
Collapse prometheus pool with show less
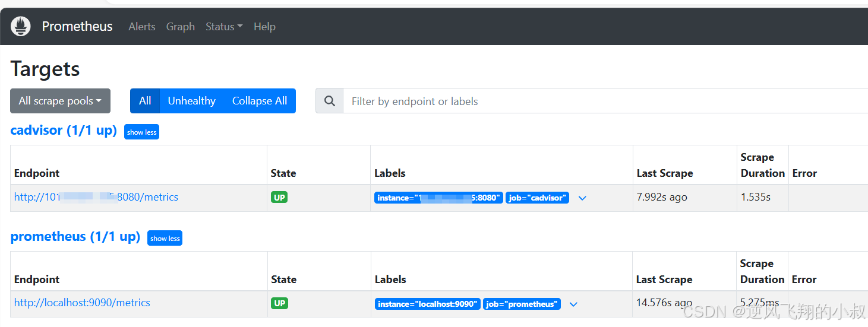[x=165, y=238]
